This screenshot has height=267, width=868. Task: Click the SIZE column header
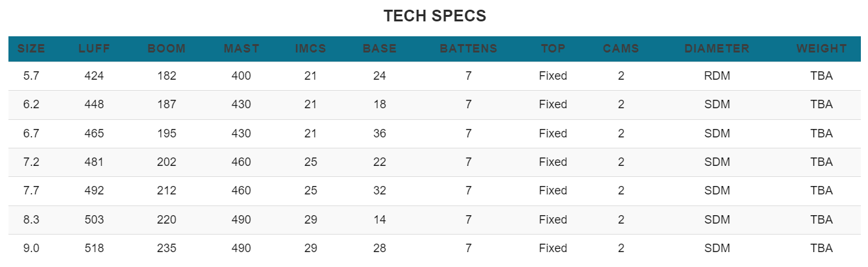(x=31, y=49)
